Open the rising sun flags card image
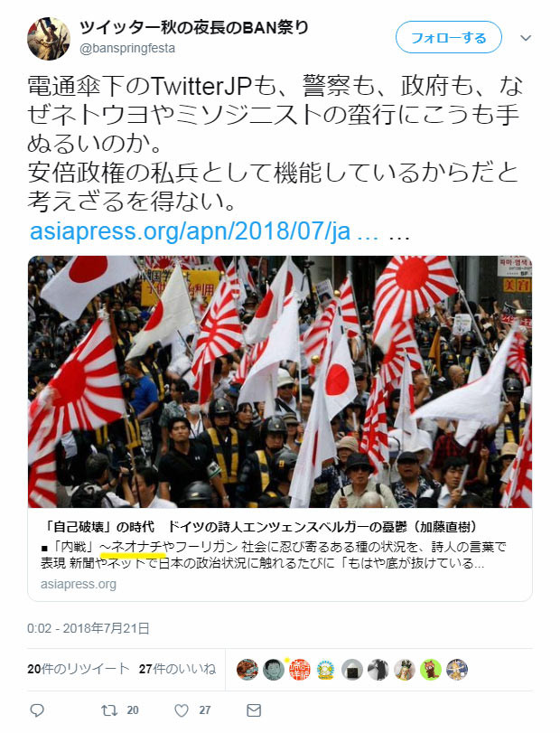 pos(280,381)
